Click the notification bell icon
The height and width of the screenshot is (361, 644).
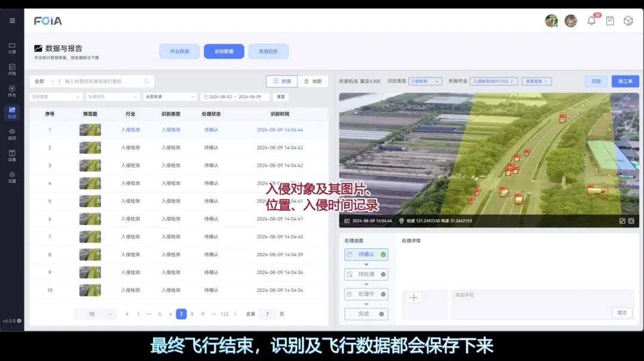pos(592,21)
